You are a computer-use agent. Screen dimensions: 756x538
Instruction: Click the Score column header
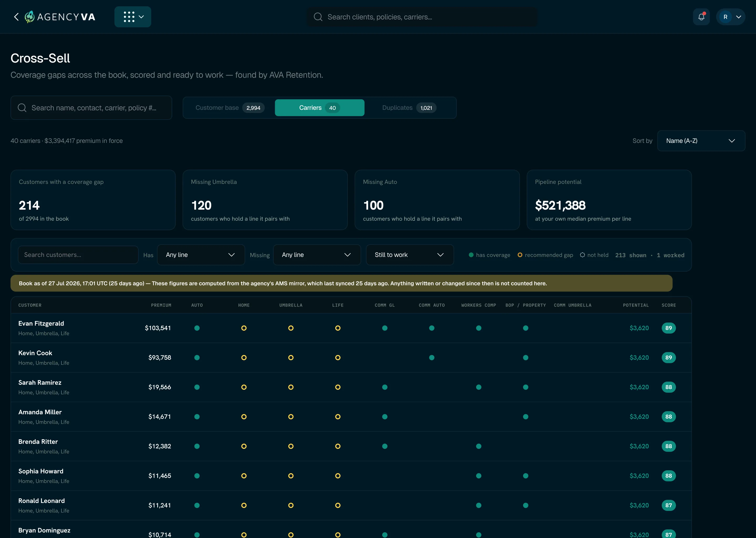[x=669, y=305]
